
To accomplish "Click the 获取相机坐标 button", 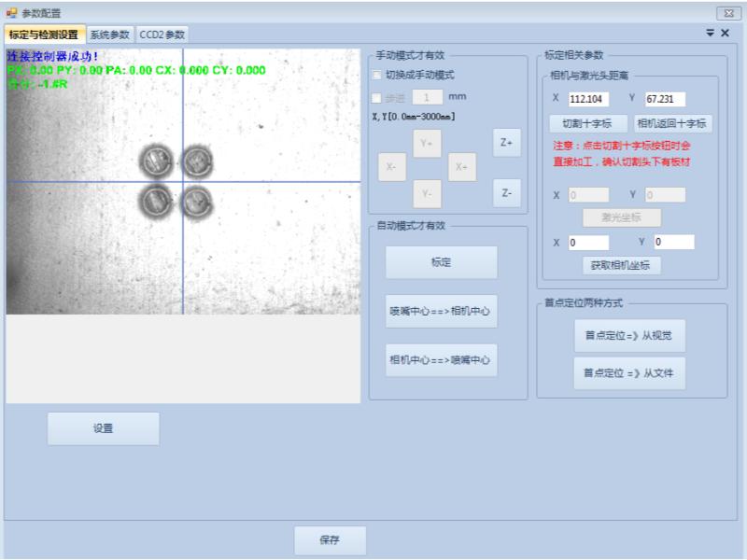I will [x=625, y=265].
